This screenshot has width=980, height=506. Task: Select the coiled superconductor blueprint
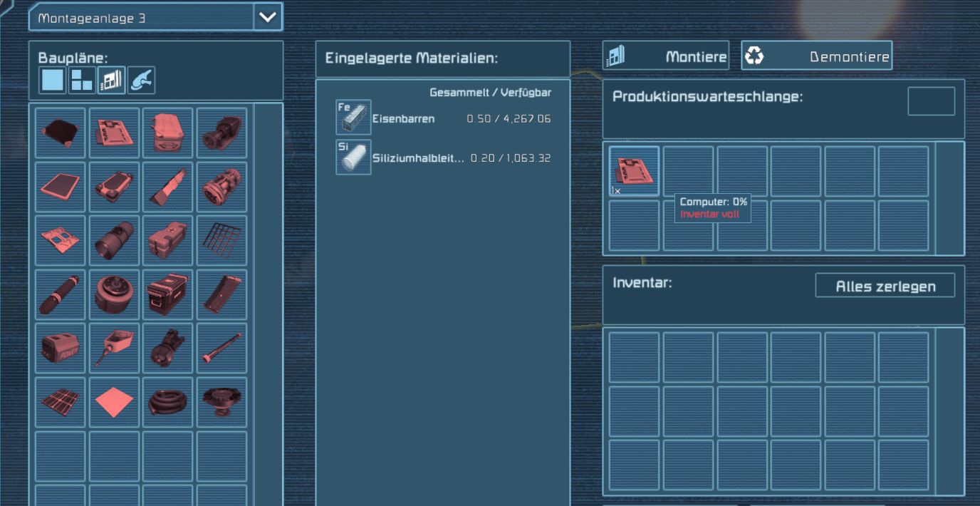(x=167, y=402)
